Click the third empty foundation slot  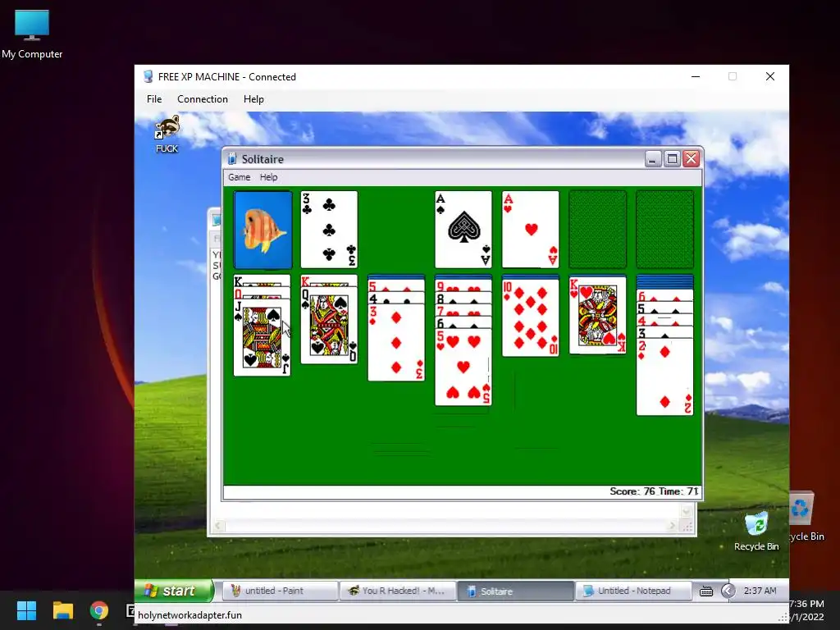(x=598, y=230)
